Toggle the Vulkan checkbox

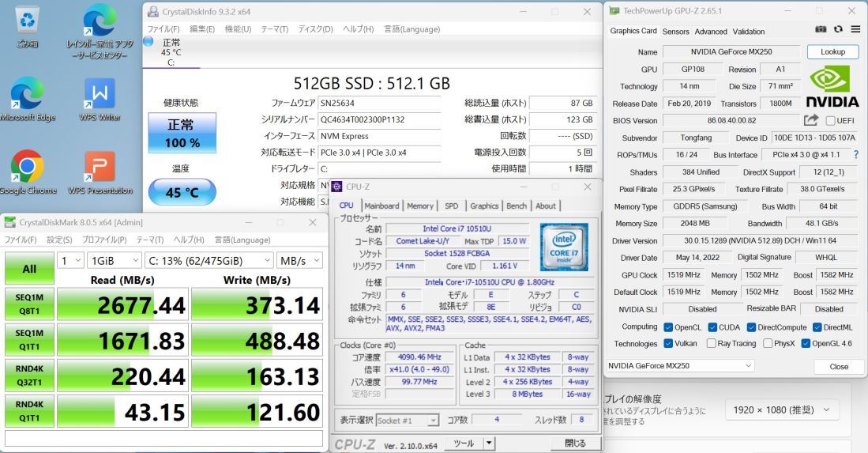[668, 343]
